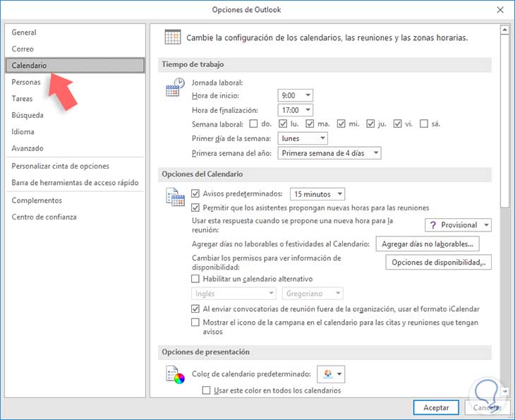
Task: Open Primera semana del año dropdown
Action: (329, 153)
